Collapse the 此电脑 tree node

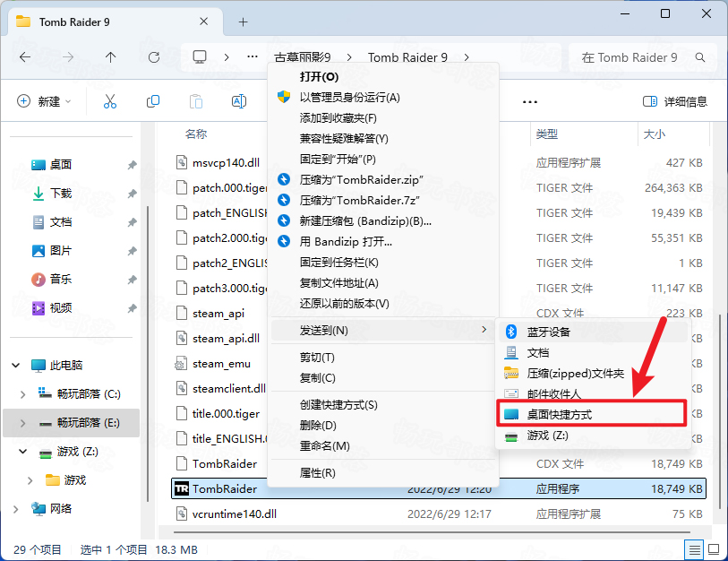[x=16, y=366]
